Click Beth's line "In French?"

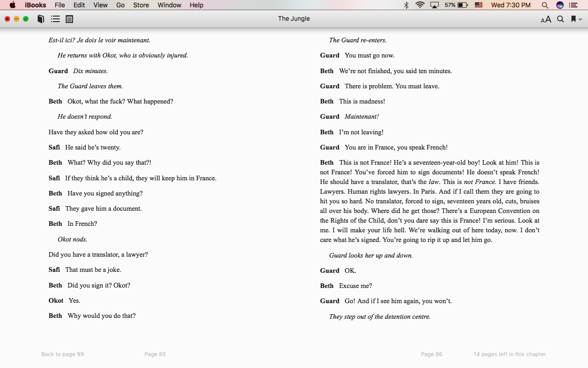82,224
